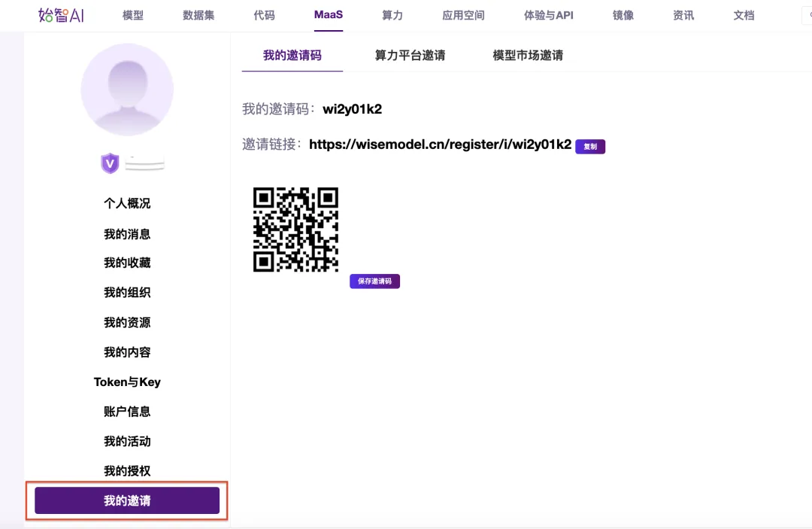Switch to the 算力平台邀请 tab
This screenshot has height=529, width=812.
click(410, 56)
